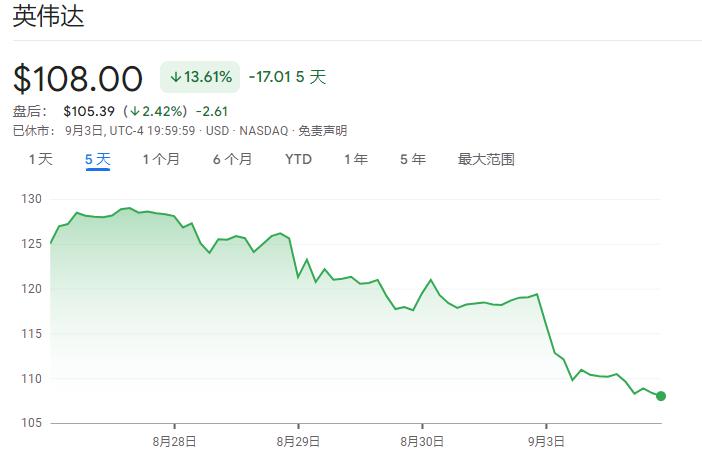Click the 8月28日 date label on the axis

(x=174, y=441)
